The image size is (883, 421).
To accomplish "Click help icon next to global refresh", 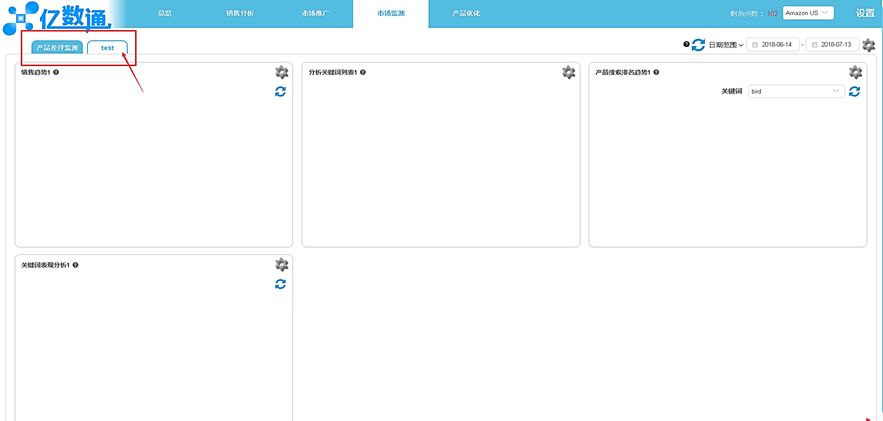I will pyautogui.click(x=686, y=44).
